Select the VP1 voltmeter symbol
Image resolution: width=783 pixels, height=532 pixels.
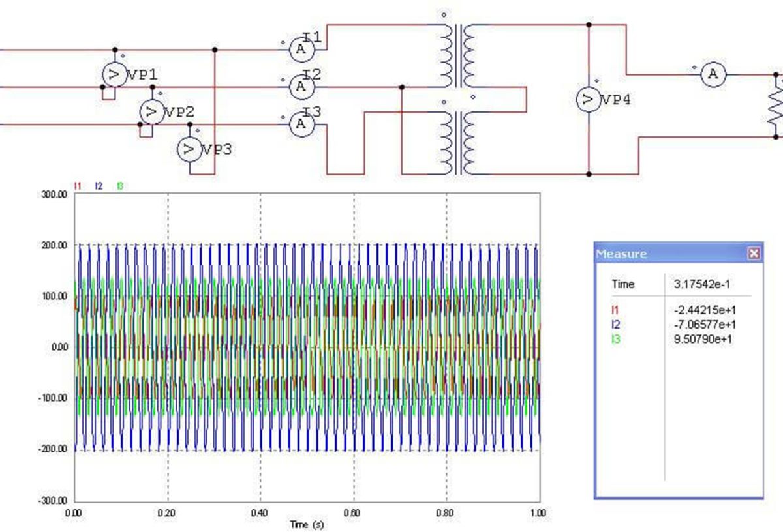(114, 75)
